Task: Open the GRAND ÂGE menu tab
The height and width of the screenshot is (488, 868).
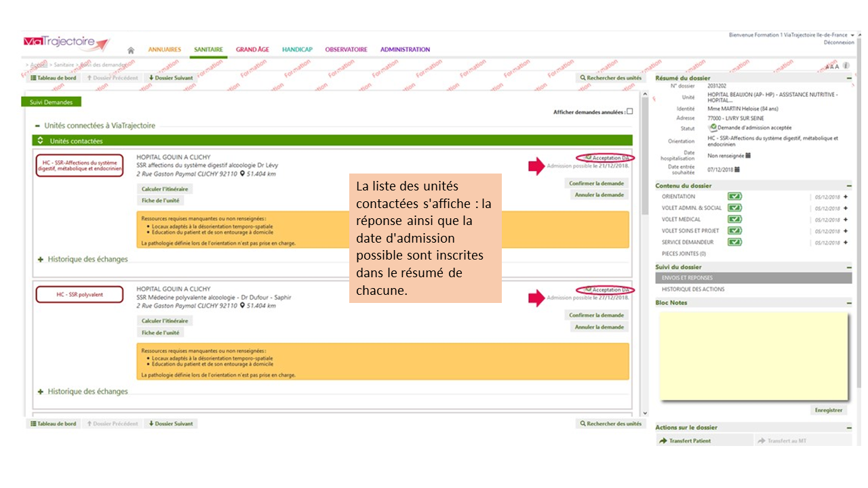Action: pos(252,49)
